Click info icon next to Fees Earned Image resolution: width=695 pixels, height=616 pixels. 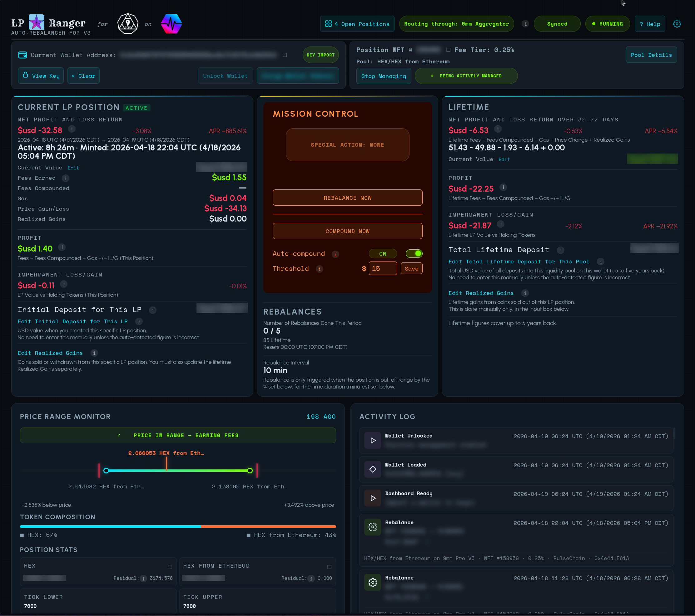[x=66, y=178]
